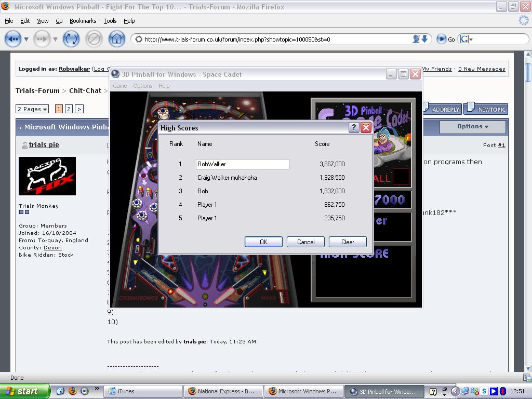Open the Pinball Options menu
Image resolution: width=532 pixels, height=399 pixels.
pos(142,86)
